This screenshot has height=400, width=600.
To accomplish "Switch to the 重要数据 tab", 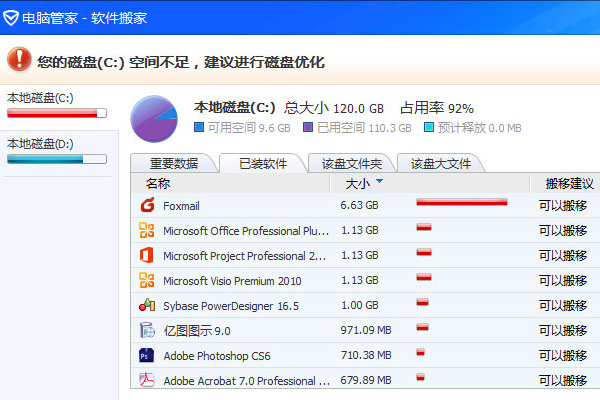I will point(174,163).
